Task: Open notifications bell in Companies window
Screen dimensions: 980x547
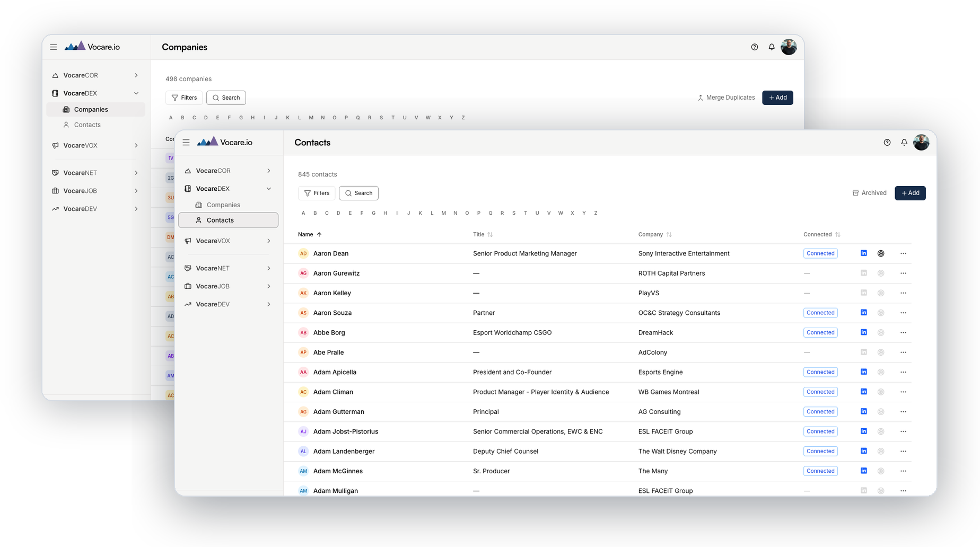Action: (772, 47)
